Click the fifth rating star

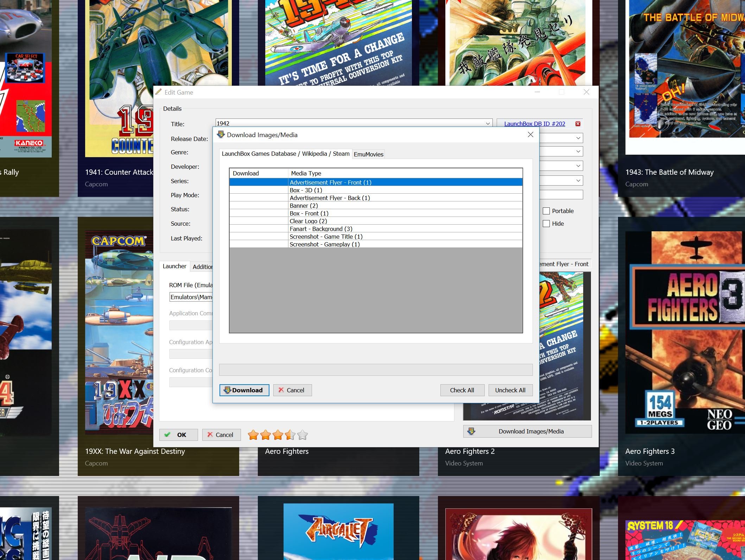303,435
